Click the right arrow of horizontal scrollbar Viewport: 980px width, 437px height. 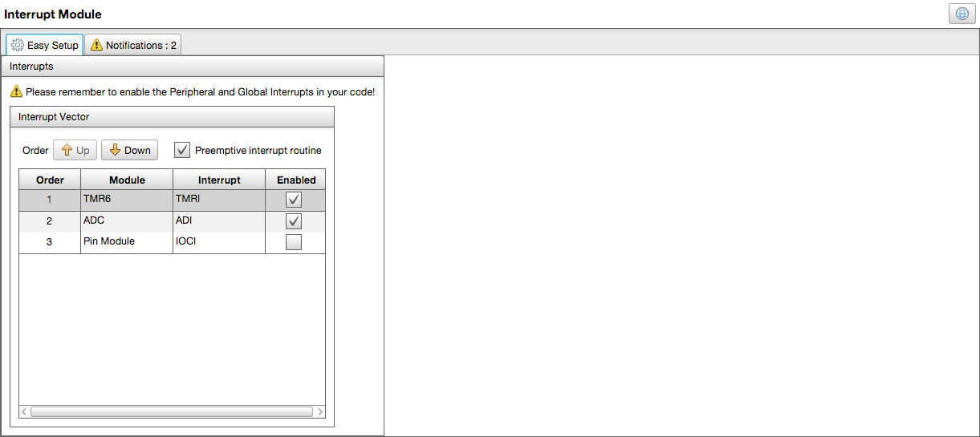pos(320,411)
